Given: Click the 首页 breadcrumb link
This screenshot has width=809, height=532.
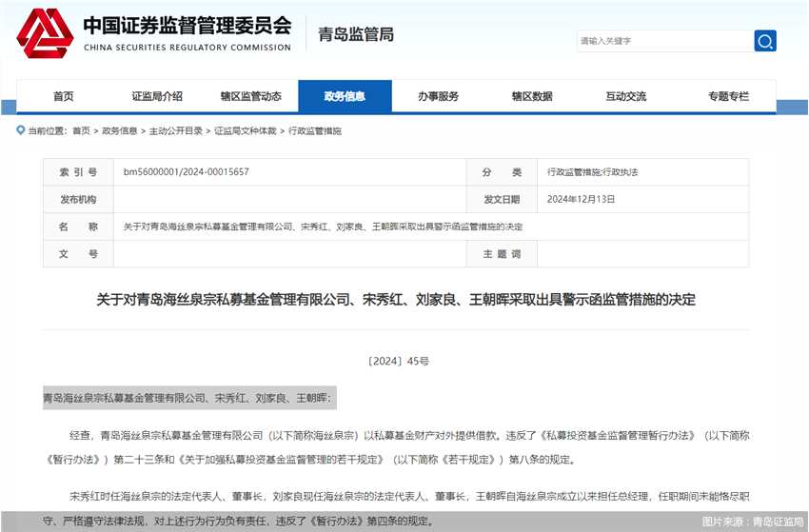Looking at the screenshot, I should point(81,131).
